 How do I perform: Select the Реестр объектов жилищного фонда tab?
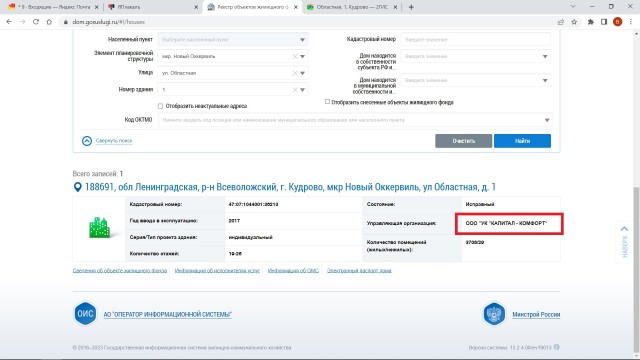click(252, 7)
